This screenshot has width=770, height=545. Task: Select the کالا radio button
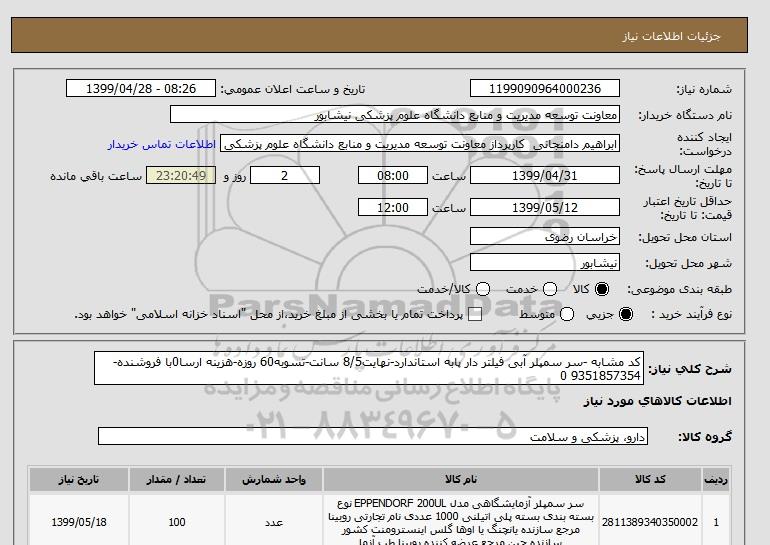point(602,289)
